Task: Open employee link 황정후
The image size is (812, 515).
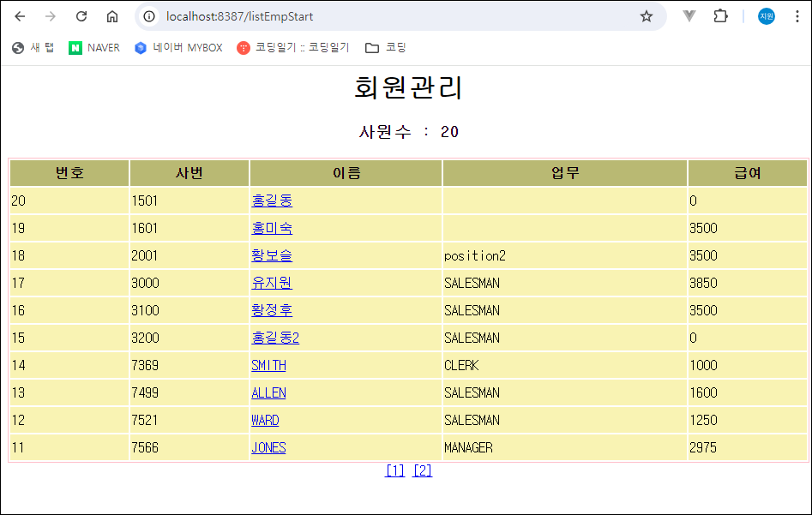Action: coord(272,310)
